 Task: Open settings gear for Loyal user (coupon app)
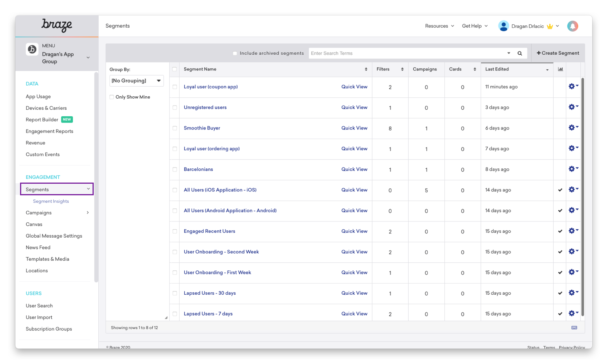(573, 86)
